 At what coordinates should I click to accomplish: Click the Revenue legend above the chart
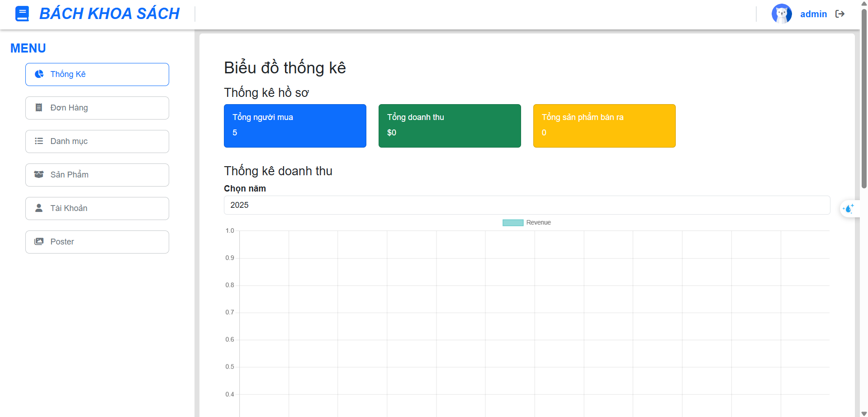(526, 222)
